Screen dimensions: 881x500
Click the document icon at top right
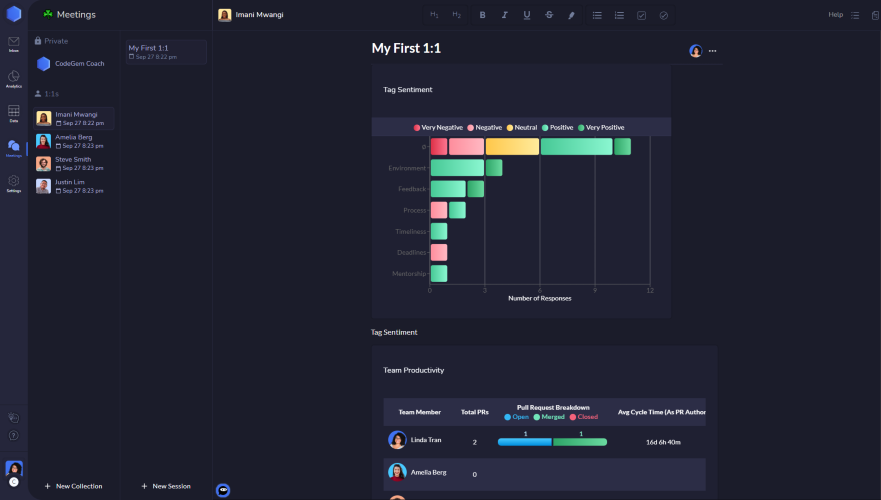click(x=875, y=15)
